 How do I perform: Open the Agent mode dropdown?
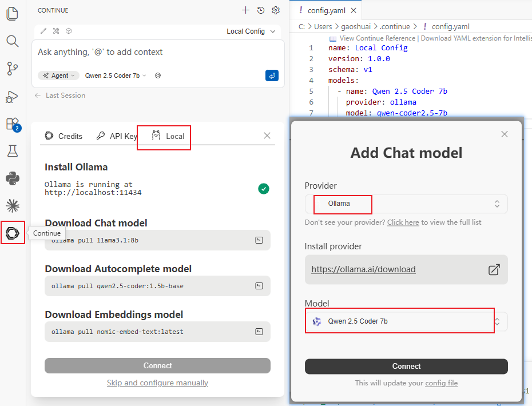(x=58, y=75)
